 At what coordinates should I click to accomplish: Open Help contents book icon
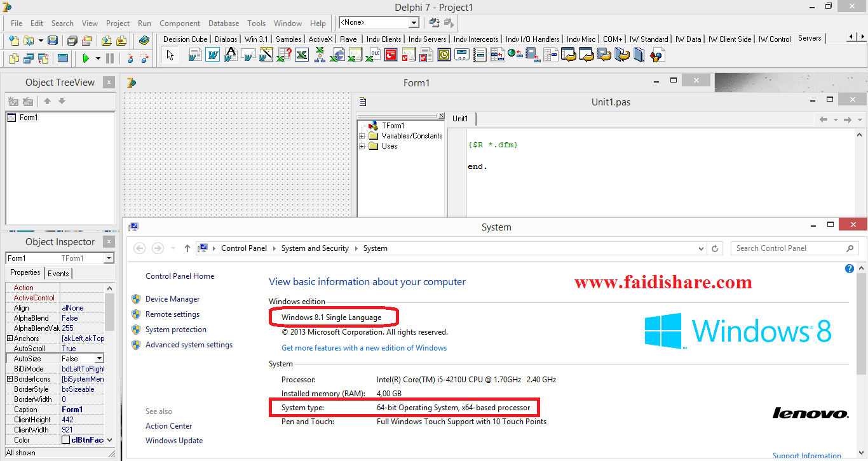click(144, 41)
